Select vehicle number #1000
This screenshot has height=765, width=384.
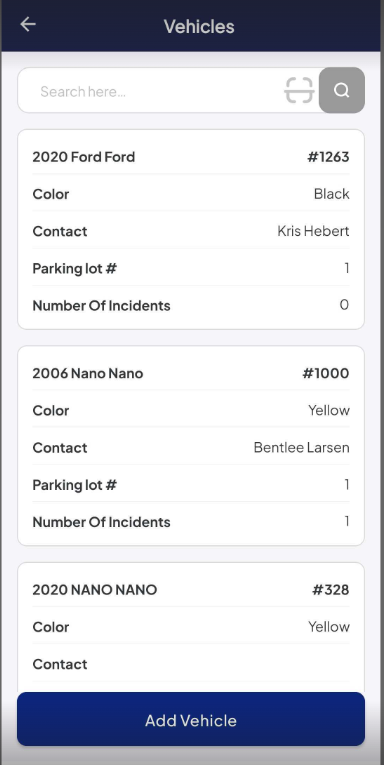[326, 374]
